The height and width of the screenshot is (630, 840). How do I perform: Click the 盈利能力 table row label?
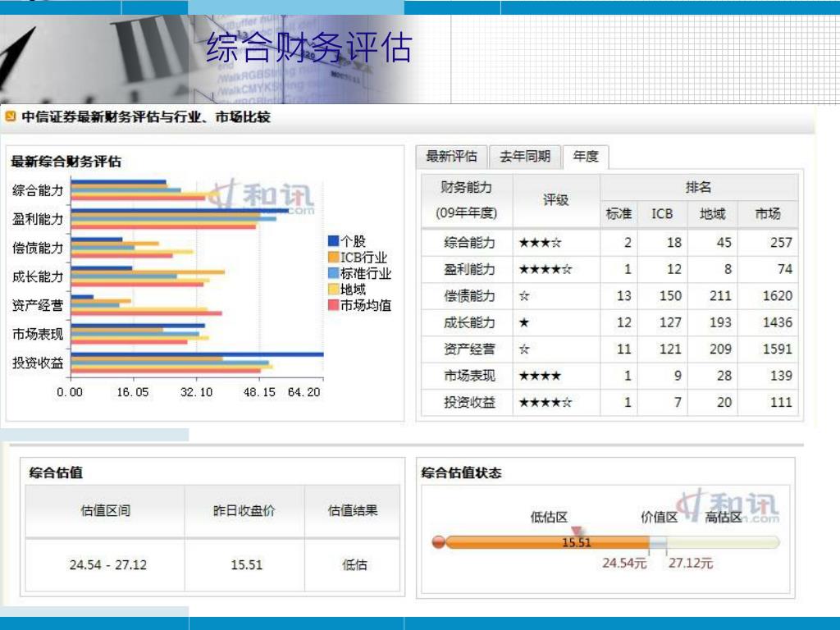tap(469, 269)
